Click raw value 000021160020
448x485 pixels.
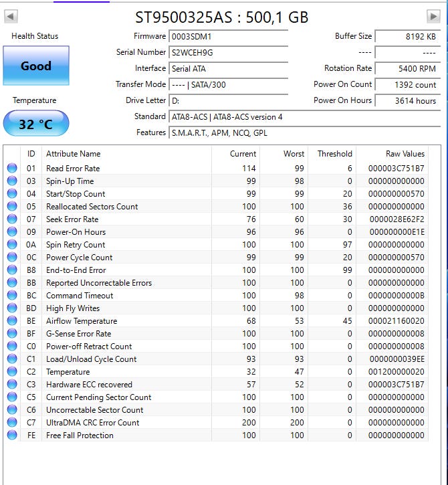pyautogui.click(x=397, y=321)
